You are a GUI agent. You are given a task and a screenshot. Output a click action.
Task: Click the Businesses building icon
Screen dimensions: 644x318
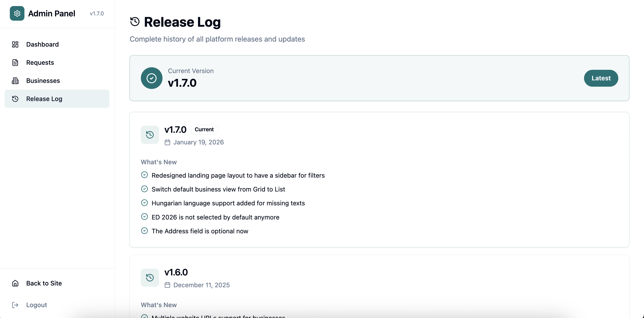tap(15, 81)
